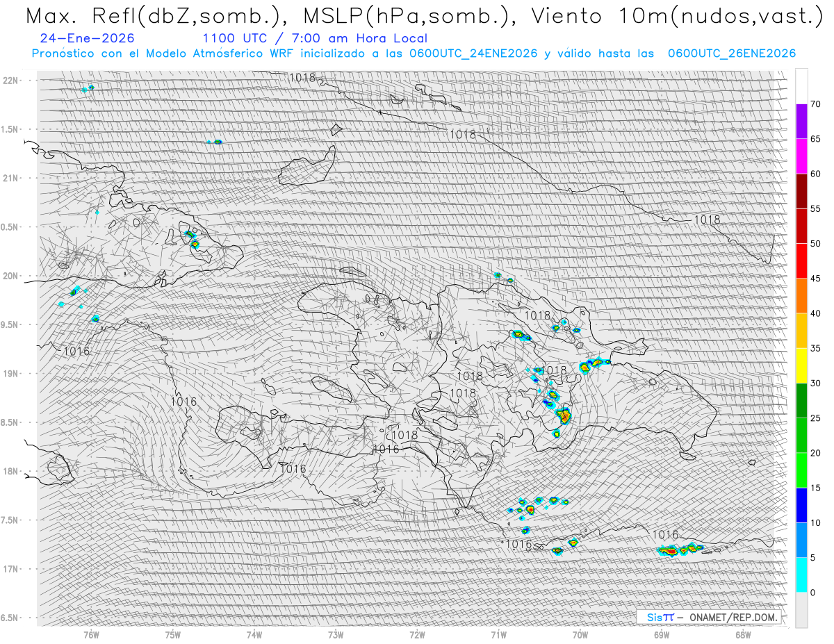
Task: Click the '21N' latitude label
Action: 12,179
